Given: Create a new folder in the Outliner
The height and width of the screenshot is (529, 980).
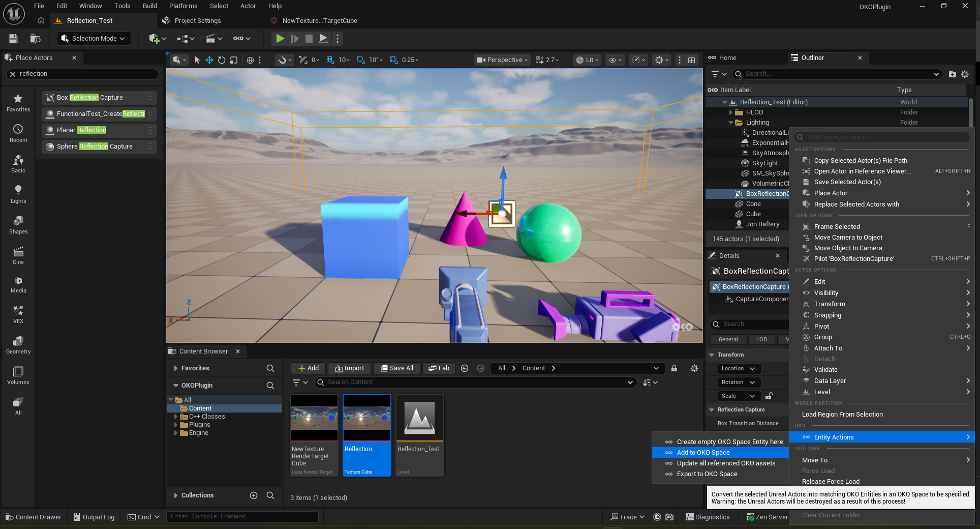Looking at the screenshot, I should tap(952, 74).
